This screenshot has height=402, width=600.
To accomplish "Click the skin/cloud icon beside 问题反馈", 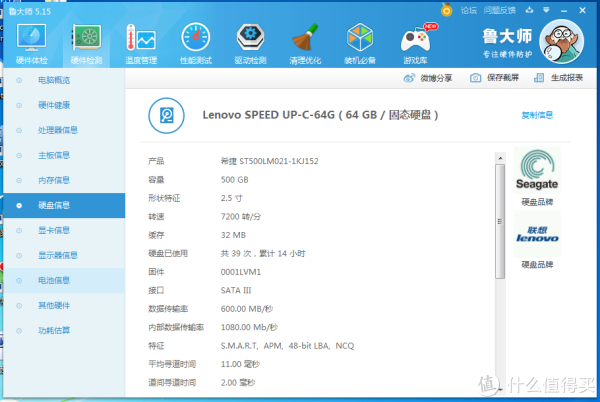I will [530, 10].
